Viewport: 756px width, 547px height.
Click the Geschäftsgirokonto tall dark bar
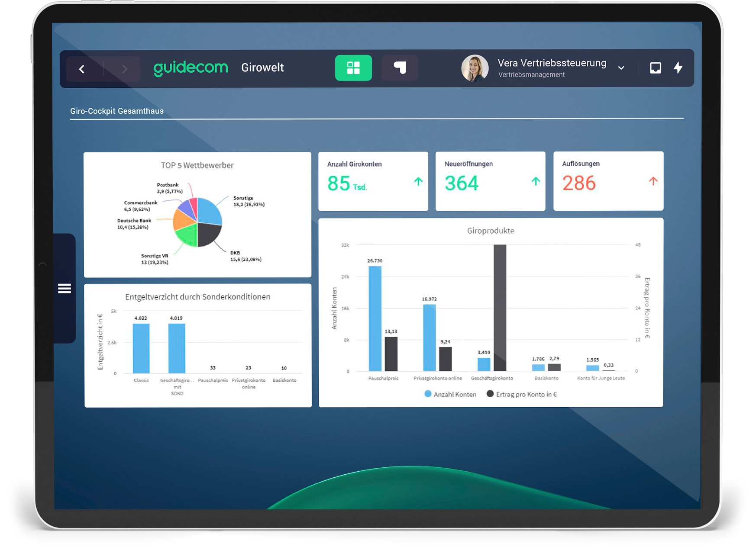pyautogui.click(x=500, y=308)
